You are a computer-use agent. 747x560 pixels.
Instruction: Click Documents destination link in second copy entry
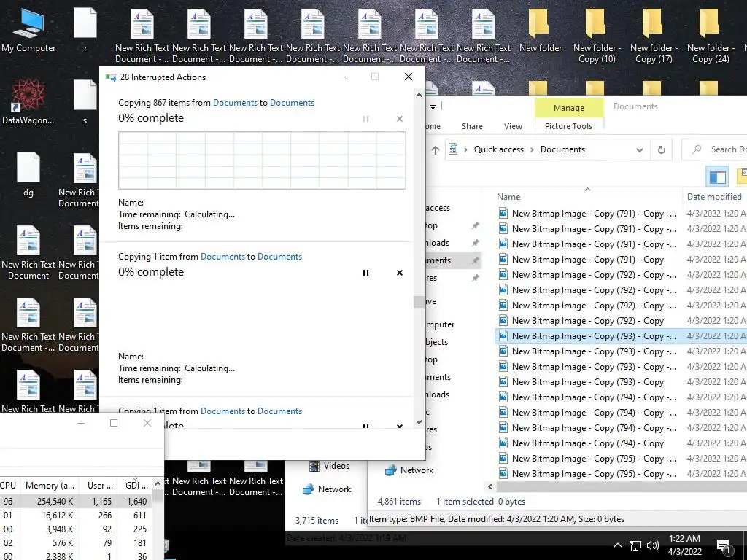click(x=279, y=257)
